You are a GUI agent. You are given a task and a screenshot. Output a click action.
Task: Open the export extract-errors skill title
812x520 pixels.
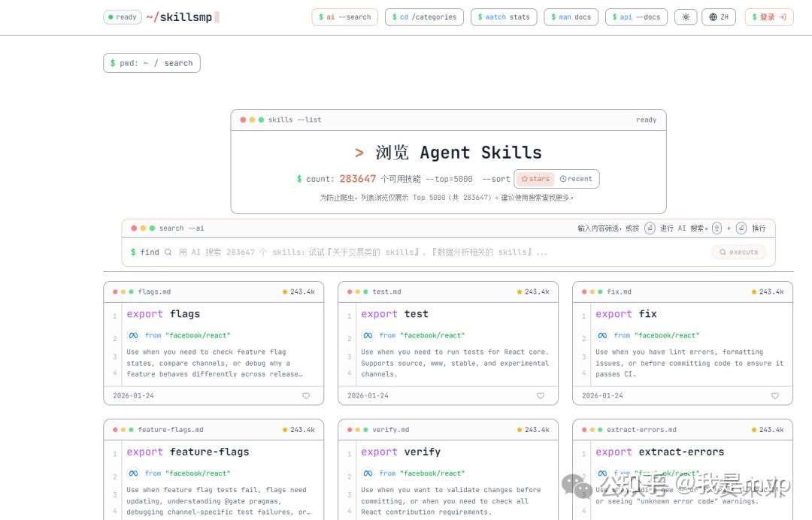click(660, 452)
